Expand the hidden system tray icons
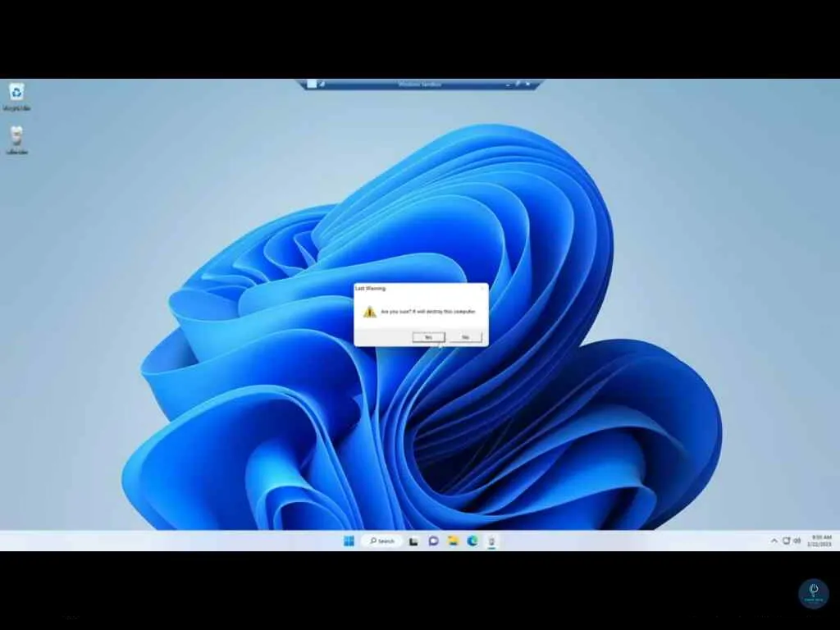Screen dimensions: 840x630 774,541
